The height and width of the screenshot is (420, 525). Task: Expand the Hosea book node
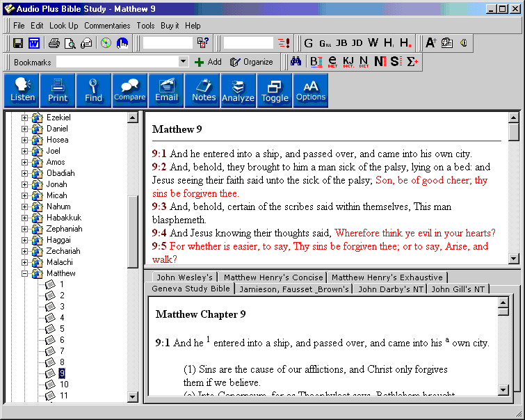coord(24,140)
